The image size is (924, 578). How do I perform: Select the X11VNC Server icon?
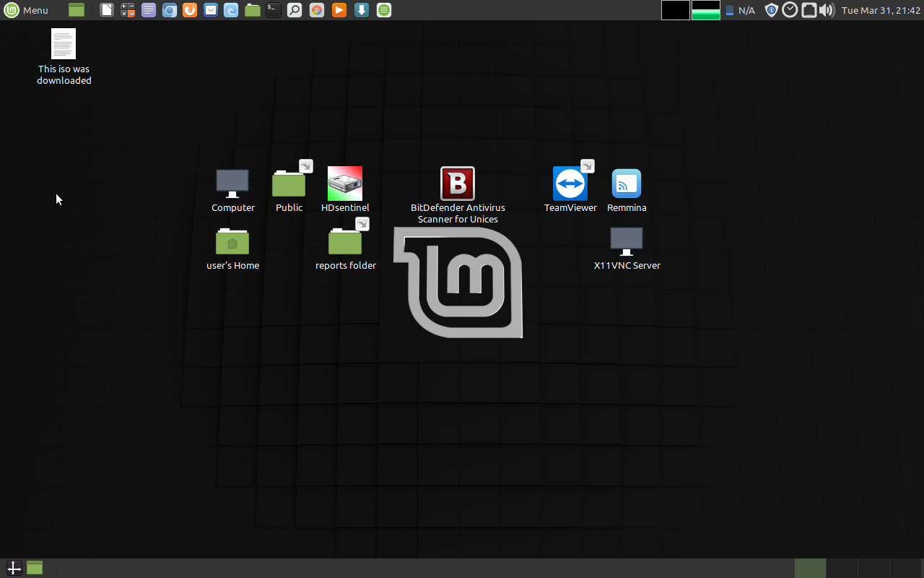click(627, 248)
